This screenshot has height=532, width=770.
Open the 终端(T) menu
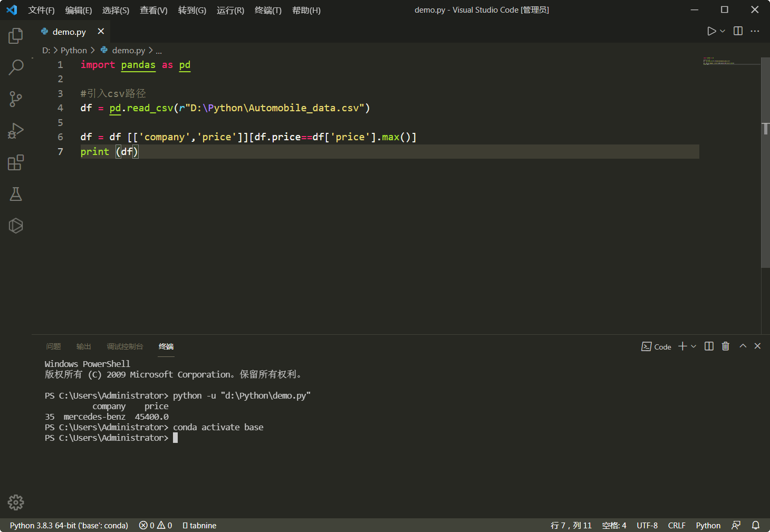268,10
